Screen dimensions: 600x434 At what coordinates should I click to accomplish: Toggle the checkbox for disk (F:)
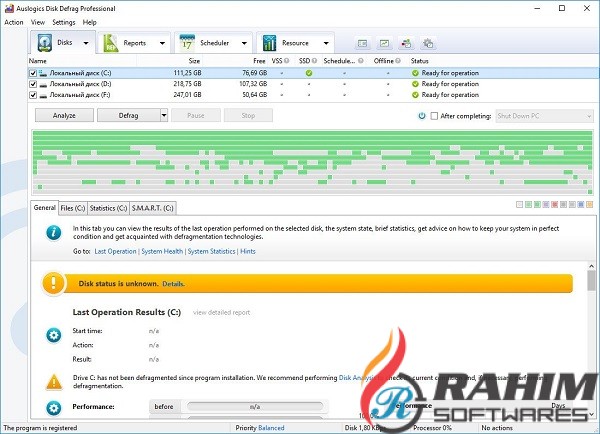(33, 95)
